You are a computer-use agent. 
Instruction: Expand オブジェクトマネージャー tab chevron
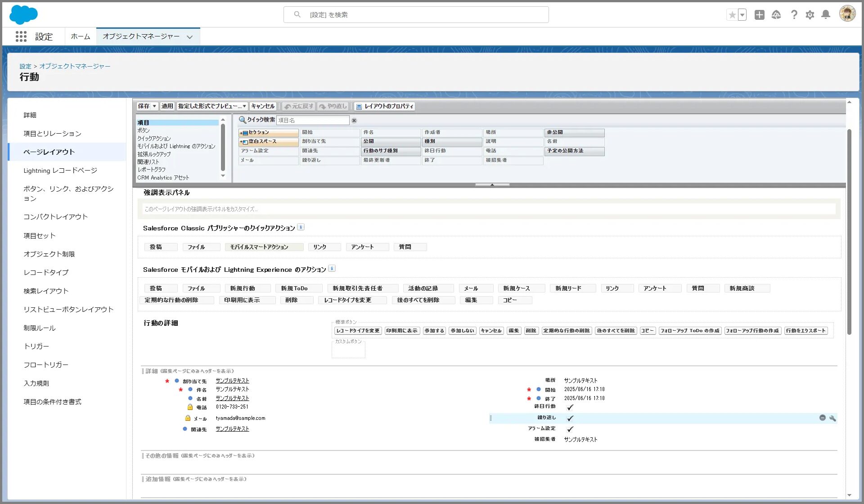[190, 37]
